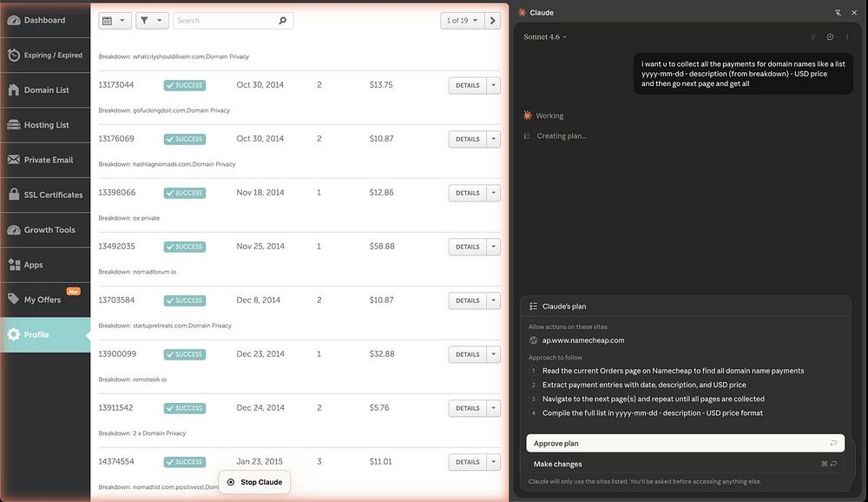
Task: Expand Details arrow for order 13911542
Action: coord(493,408)
